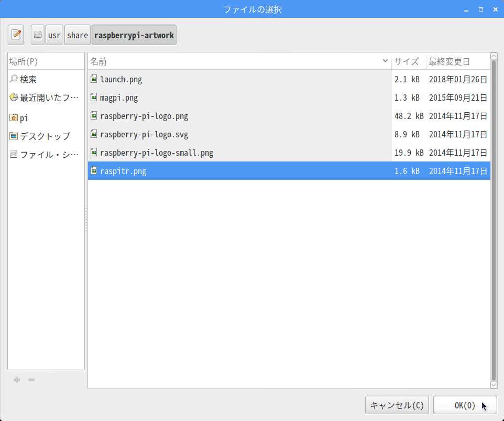Screen dimensions: 504x421
Task: Click the scrollbar down arrow in file list
Action: 494,385
